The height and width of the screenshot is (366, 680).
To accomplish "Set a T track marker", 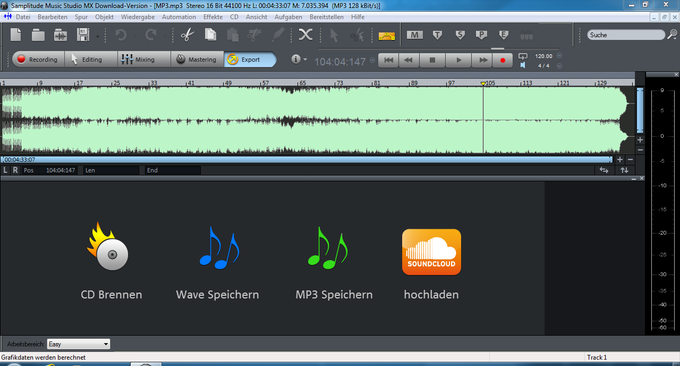I will click(437, 35).
